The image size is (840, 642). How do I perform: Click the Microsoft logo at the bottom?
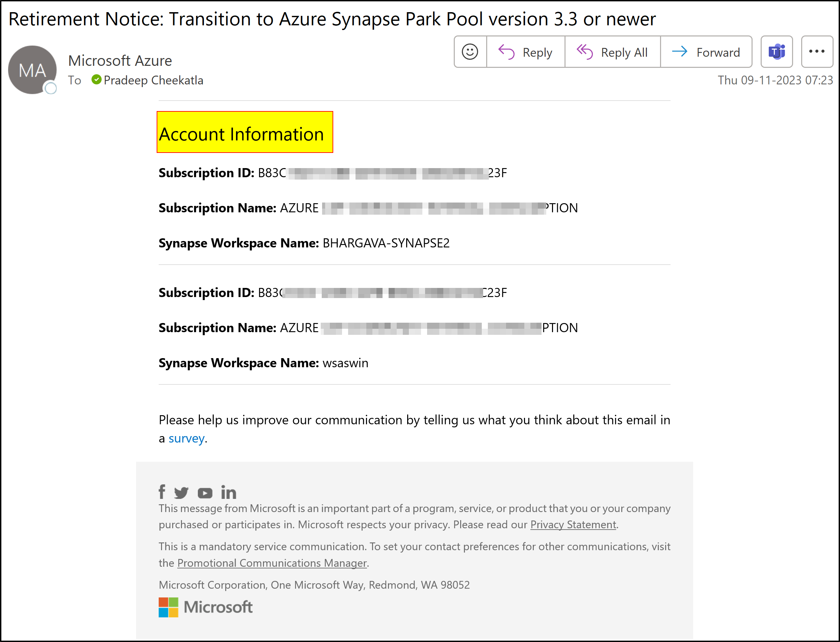205,607
